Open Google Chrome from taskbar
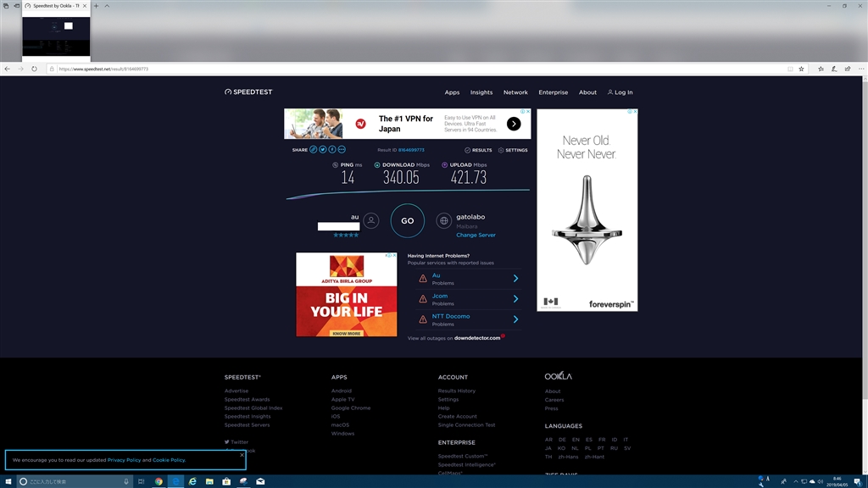The width and height of the screenshot is (868, 488). pyautogui.click(x=159, y=481)
